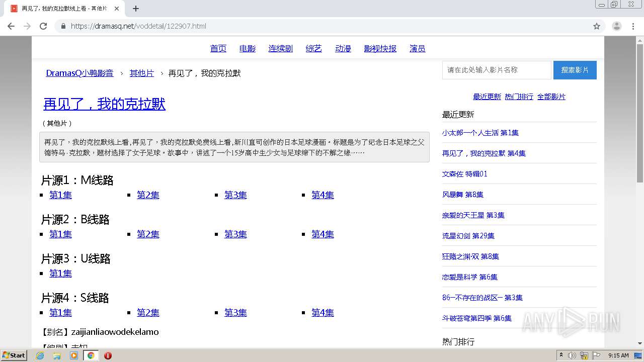Image resolution: width=644 pixels, height=362 pixels.
Task: Open 86-不存在的战区- 第3集 sidebar link
Action: (x=482, y=298)
